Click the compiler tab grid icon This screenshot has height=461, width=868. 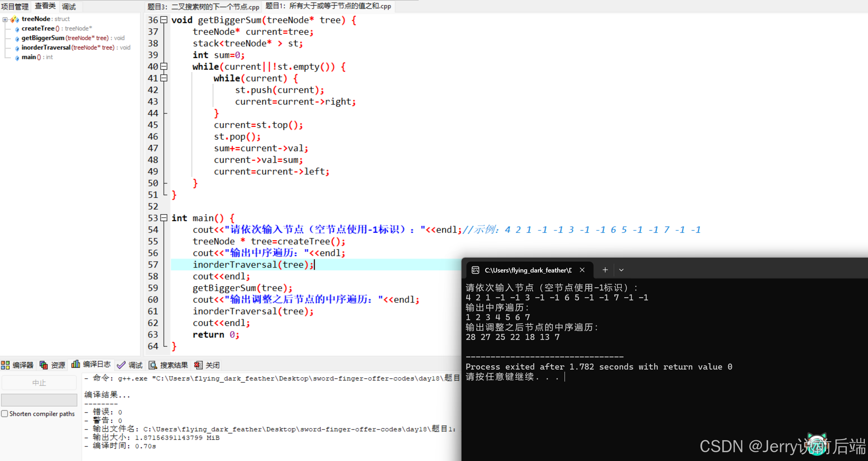5,365
